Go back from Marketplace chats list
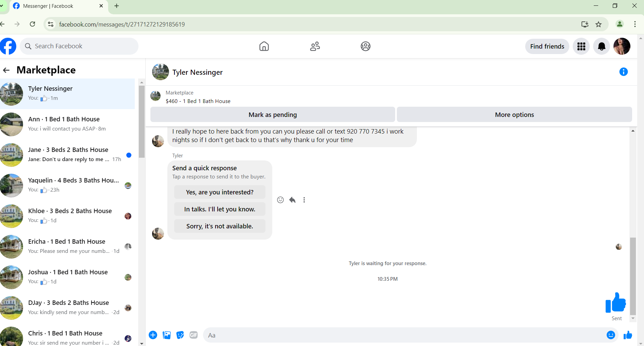 pyautogui.click(x=6, y=70)
